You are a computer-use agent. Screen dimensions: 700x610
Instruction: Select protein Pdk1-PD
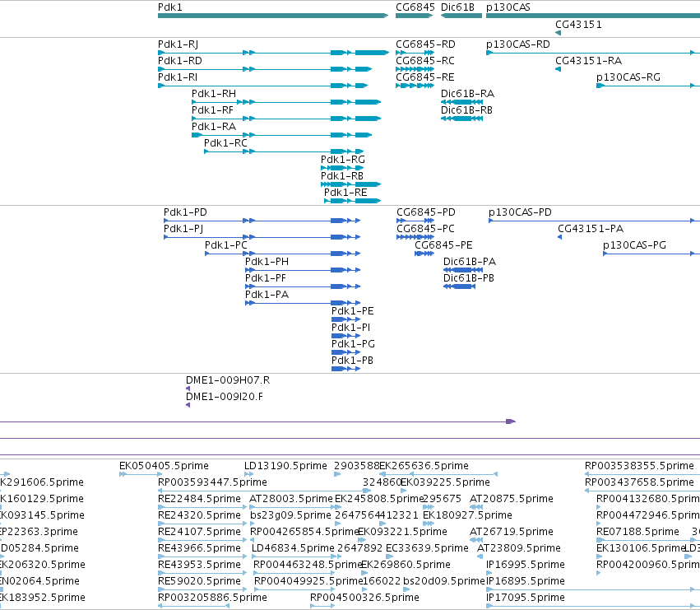point(262,221)
